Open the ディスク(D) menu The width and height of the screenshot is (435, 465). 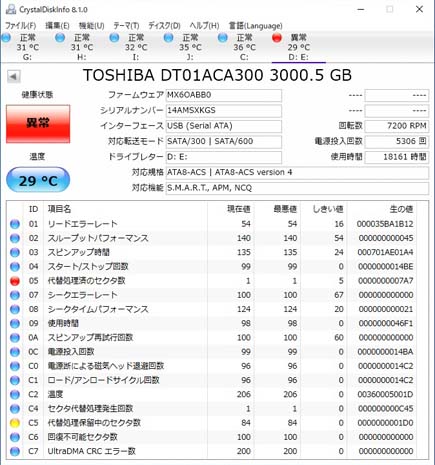tap(164, 26)
